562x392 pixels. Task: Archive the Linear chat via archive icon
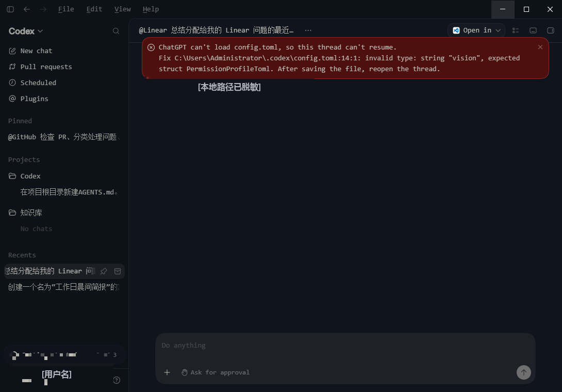(x=118, y=271)
